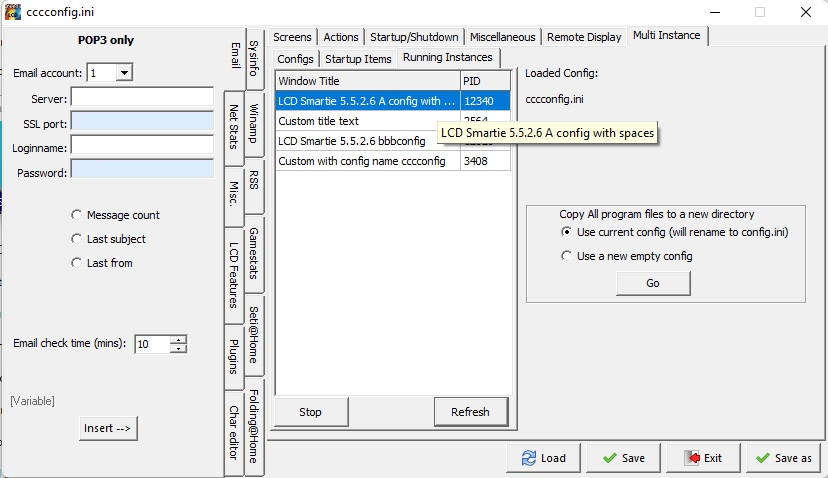Viewport: 828px width, 478px height.
Task: Click the Stop button
Action: coord(310,412)
